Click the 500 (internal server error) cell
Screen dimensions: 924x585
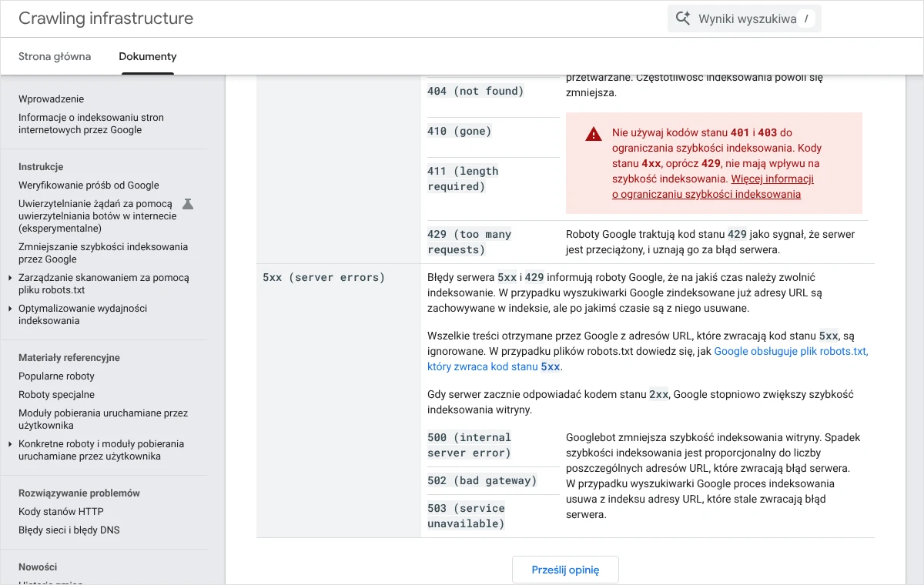tap(469, 445)
